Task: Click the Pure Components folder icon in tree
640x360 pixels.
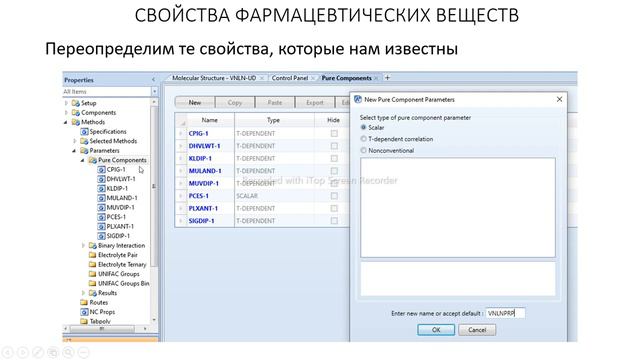Action: tap(93, 160)
